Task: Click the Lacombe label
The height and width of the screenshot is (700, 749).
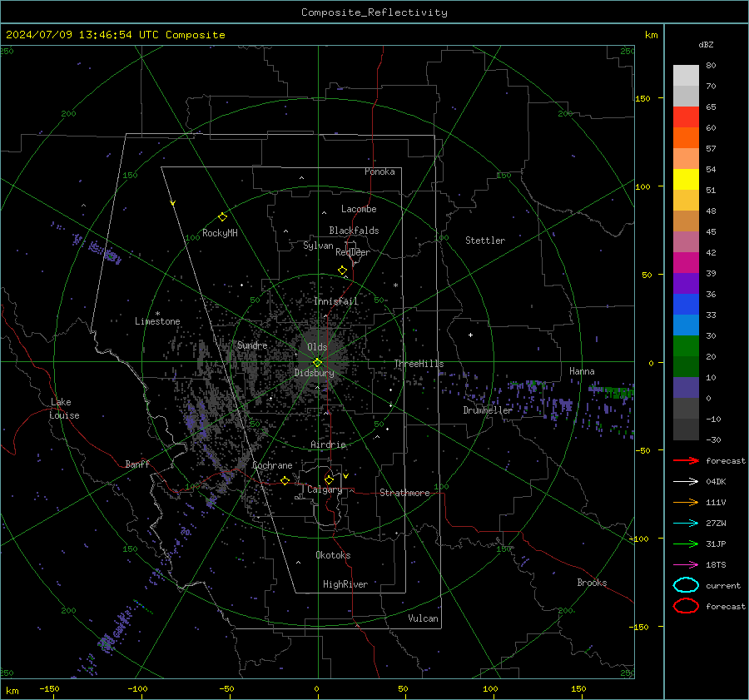Action: 359,209
